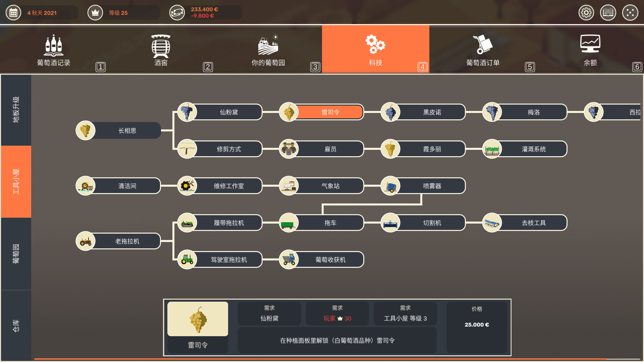
Task: Click the calendar date icon
Action: tap(13, 13)
